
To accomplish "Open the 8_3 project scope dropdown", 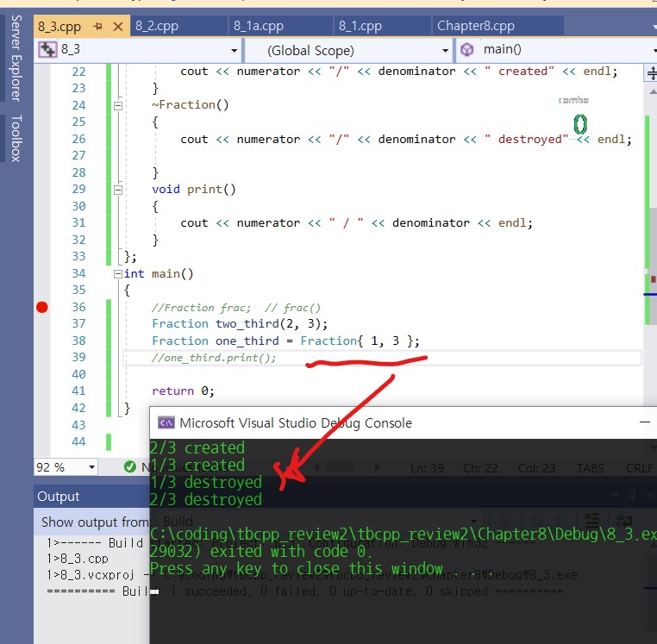I will click(233, 50).
